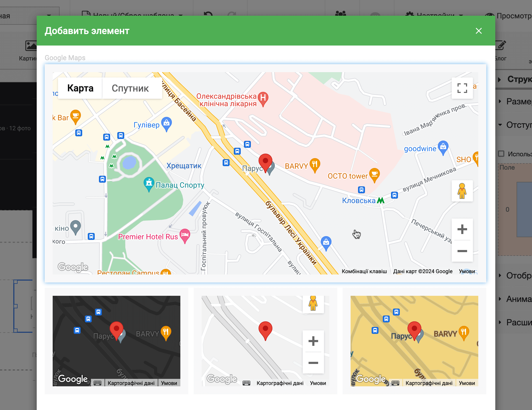Viewport: 532px width, 410px height.
Task: Open Умови link in yellow map thumbnail
Action: [467, 383]
